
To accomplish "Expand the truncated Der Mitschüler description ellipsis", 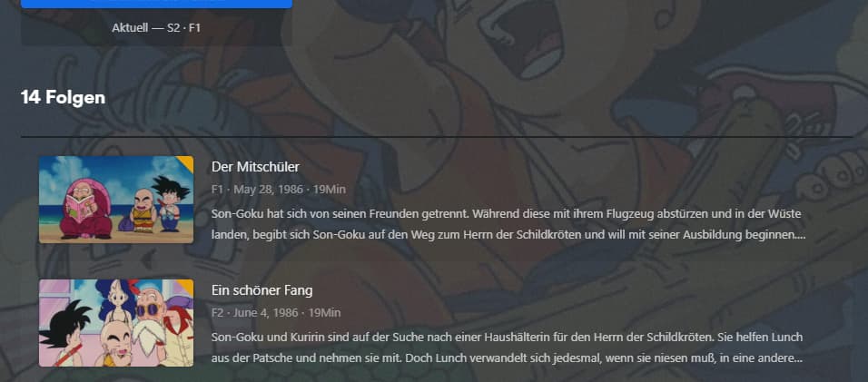I will [x=801, y=235].
